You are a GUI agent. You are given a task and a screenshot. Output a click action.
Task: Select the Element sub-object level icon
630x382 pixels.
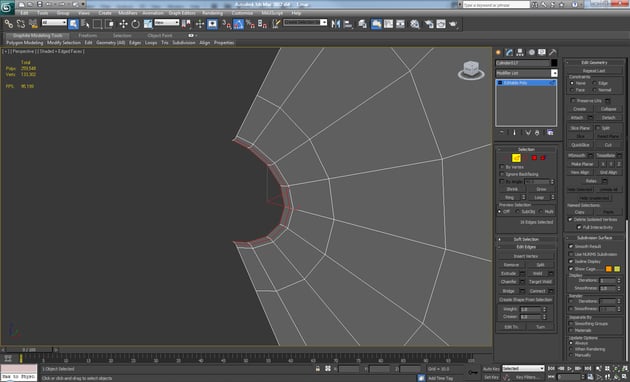pos(543,158)
